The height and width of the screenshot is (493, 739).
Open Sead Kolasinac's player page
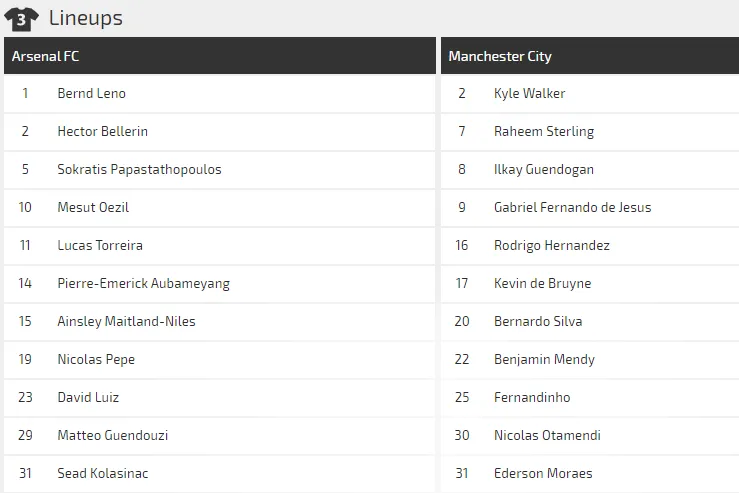(102, 473)
